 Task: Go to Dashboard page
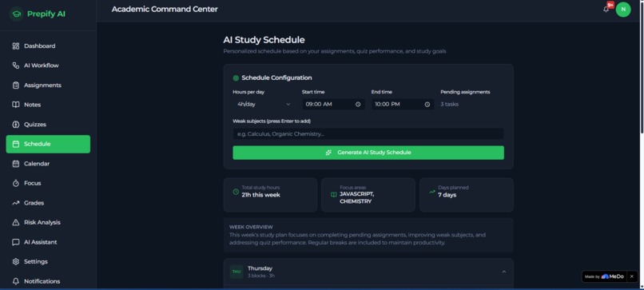point(48,46)
